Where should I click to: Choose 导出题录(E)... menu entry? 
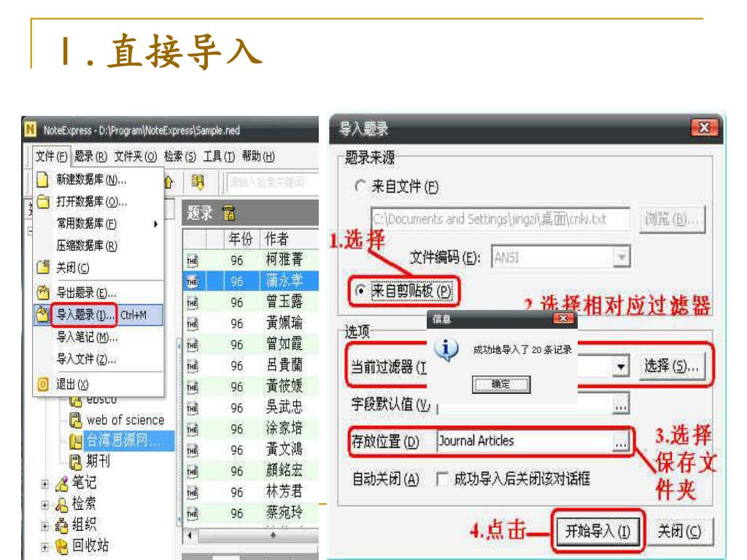point(86,292)
